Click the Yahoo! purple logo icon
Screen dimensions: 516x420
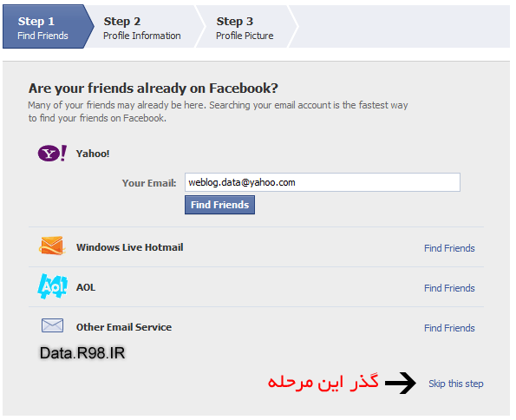coord(52,154)
